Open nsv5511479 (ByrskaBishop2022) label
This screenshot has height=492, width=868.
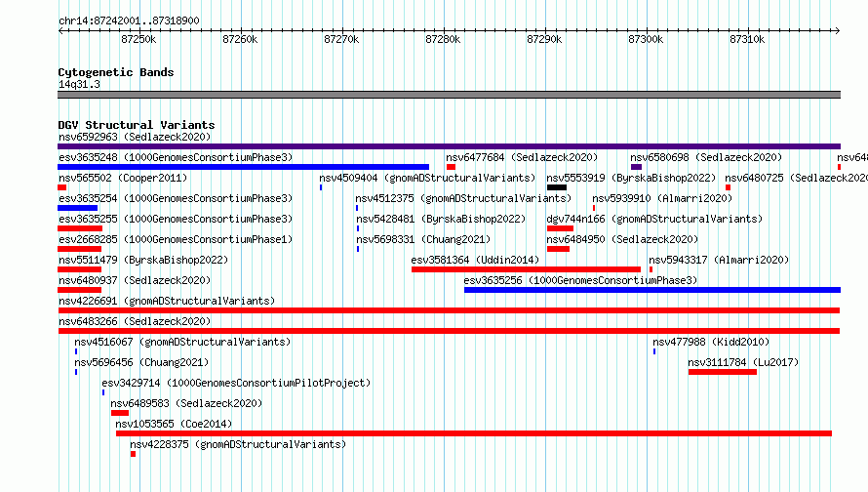[143, 260]
